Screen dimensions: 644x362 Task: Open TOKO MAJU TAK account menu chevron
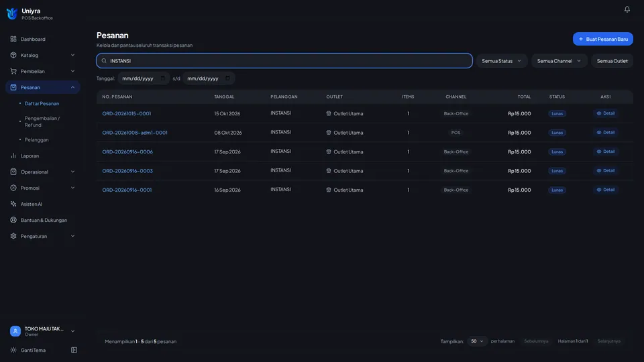[x=72, y=330]
